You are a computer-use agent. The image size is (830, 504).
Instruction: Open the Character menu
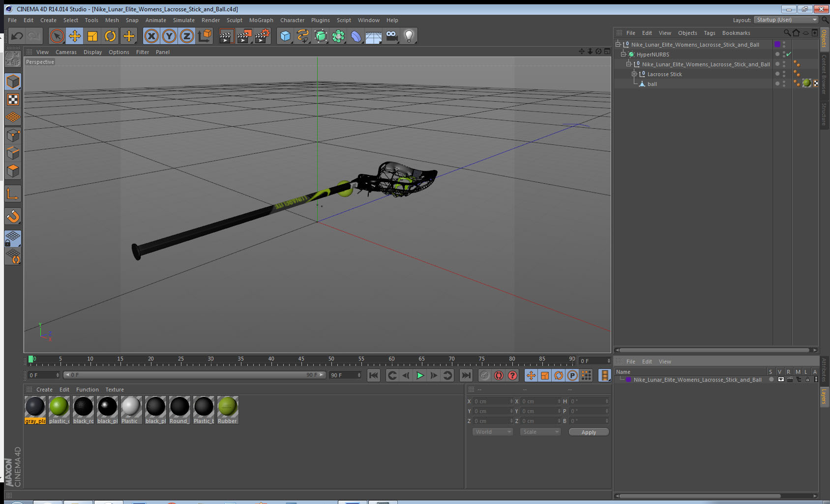(292, 20)
